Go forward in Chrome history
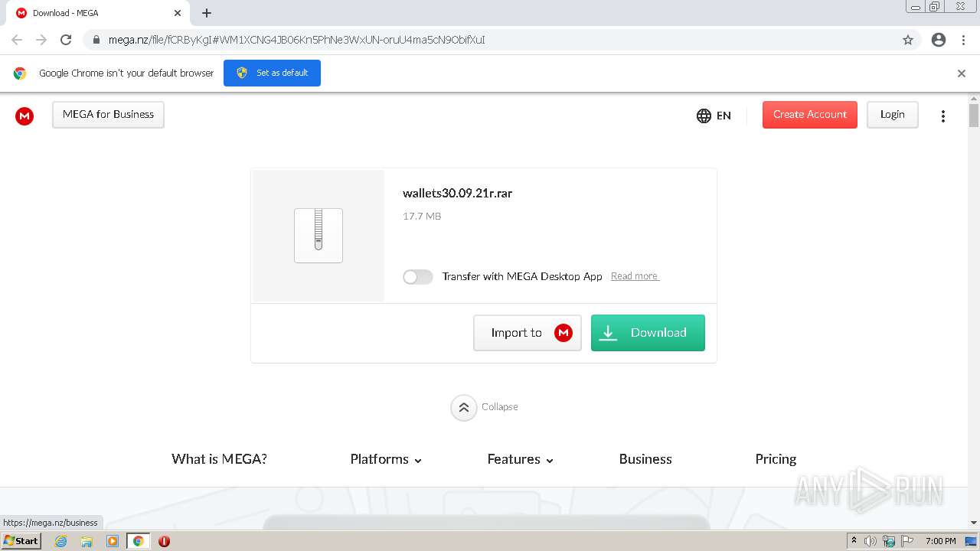Screen dimensions: 980x551 tap(41, 40)
